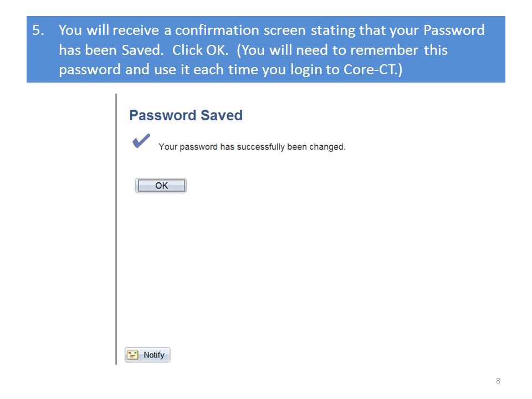Click the gray vertical divider line
The image size is (532, 399).
pos(116,229)
